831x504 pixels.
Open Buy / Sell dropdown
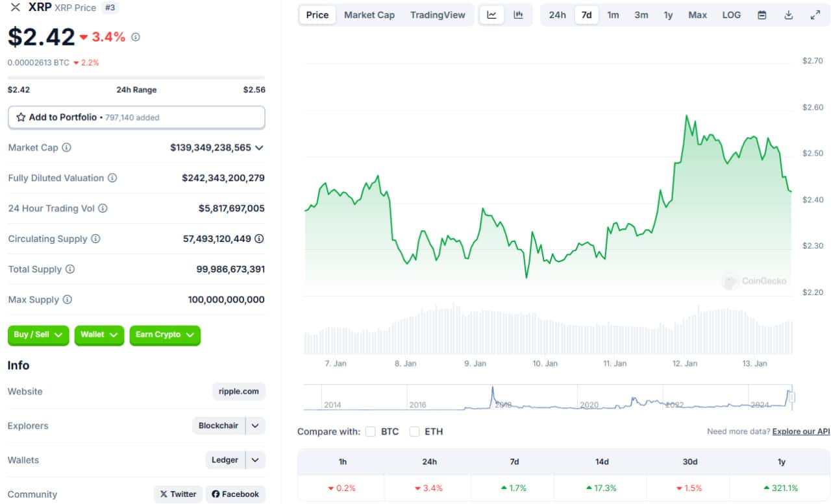pos(38,335)
